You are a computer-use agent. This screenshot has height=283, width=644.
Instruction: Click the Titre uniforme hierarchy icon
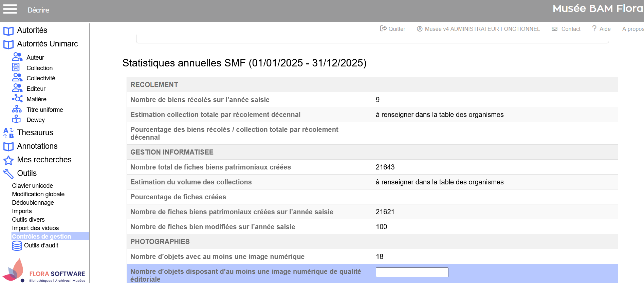coord(17,109)
